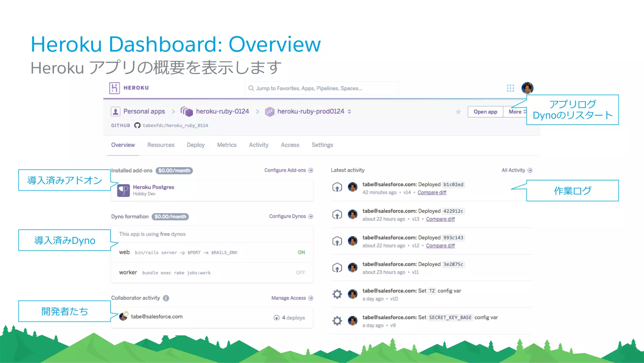Open the More dropdown menu
644x363 pixels.
point(516,112)
